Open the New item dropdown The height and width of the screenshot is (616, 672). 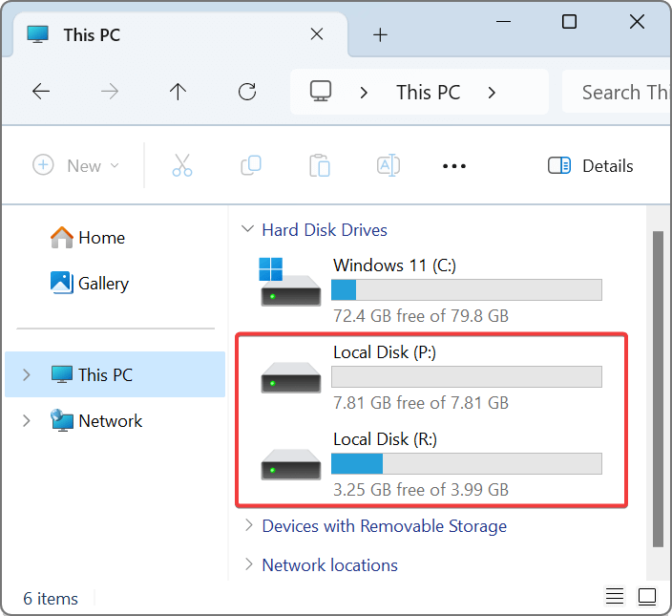(x=76, y=165)
